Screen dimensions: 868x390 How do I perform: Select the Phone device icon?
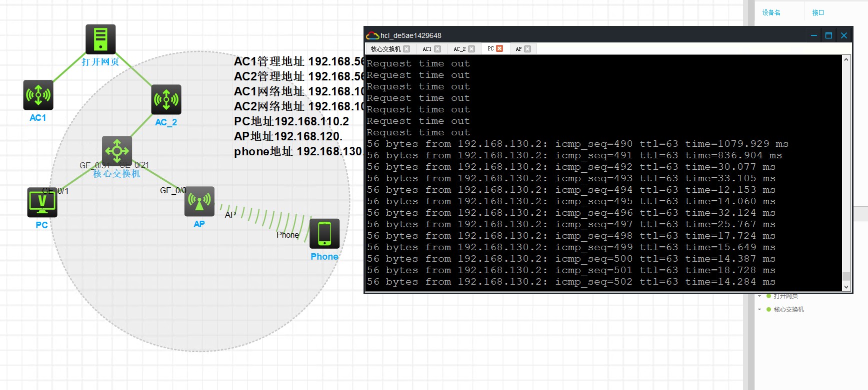[324, 234]
